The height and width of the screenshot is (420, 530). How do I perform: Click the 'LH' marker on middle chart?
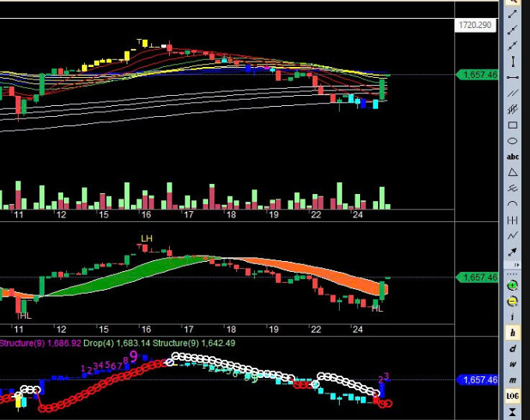point(147,238)
